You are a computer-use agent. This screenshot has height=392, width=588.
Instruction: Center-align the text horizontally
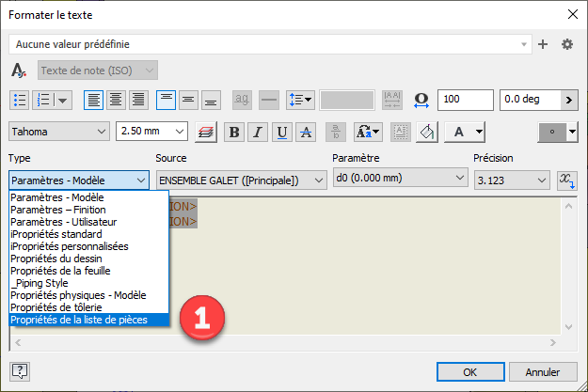[x=116, y=100]
